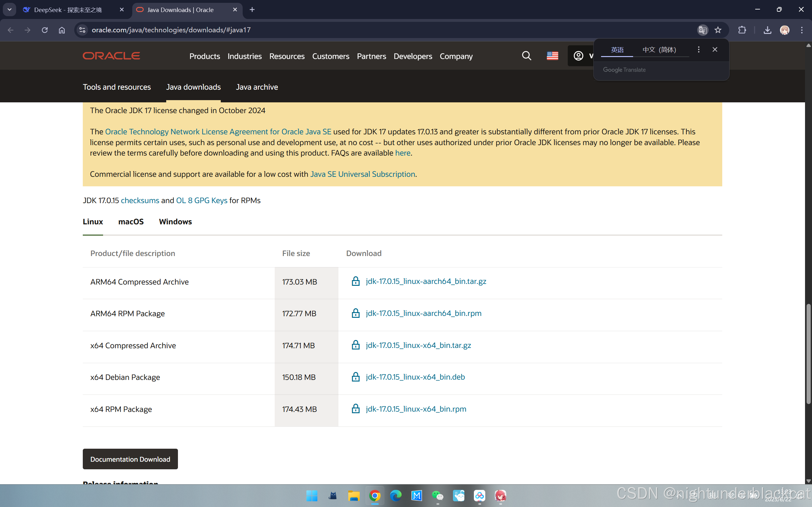Click the Documentation Download button

coord(130,459)
